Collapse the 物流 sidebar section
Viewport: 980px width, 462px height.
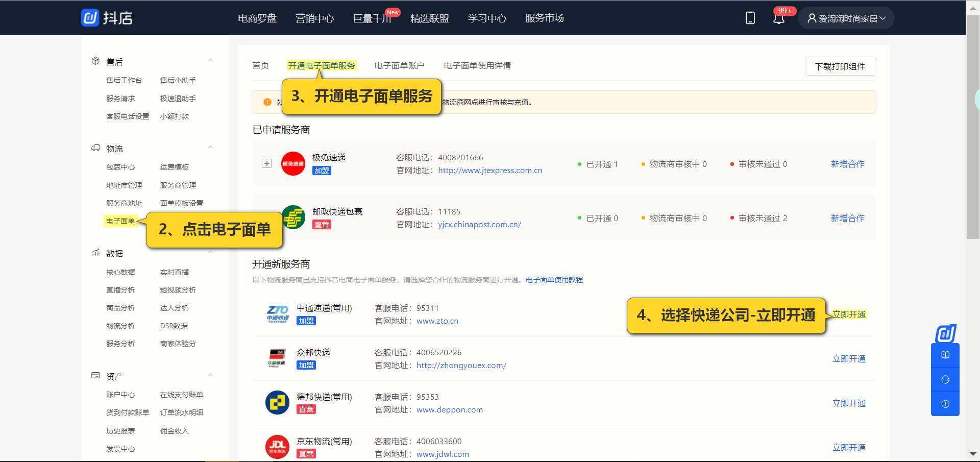(210, 148)
